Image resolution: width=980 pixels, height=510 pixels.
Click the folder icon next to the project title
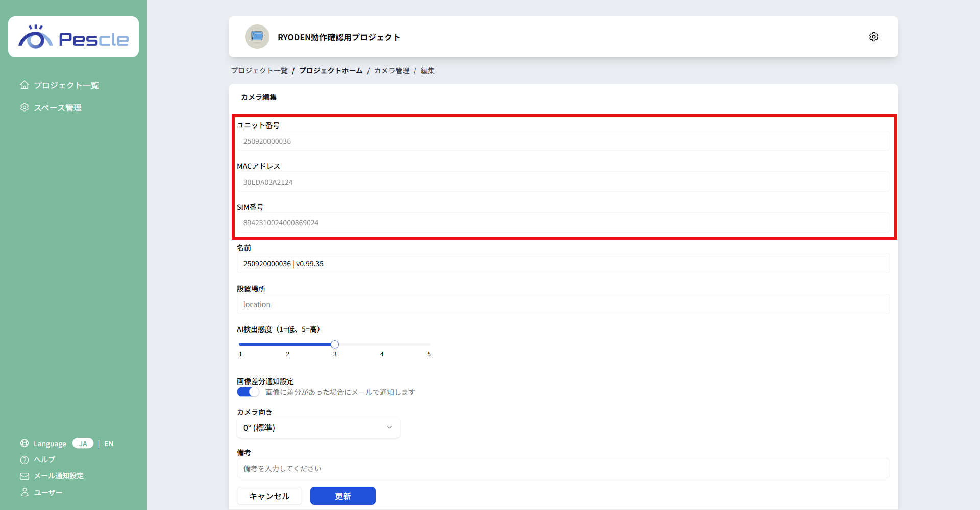coord(257,36)
